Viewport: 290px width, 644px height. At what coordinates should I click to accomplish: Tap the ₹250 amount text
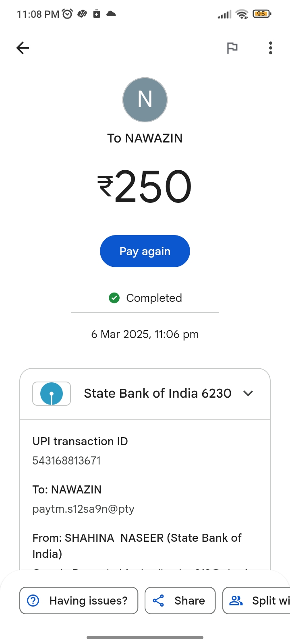[x=145, y=186]
